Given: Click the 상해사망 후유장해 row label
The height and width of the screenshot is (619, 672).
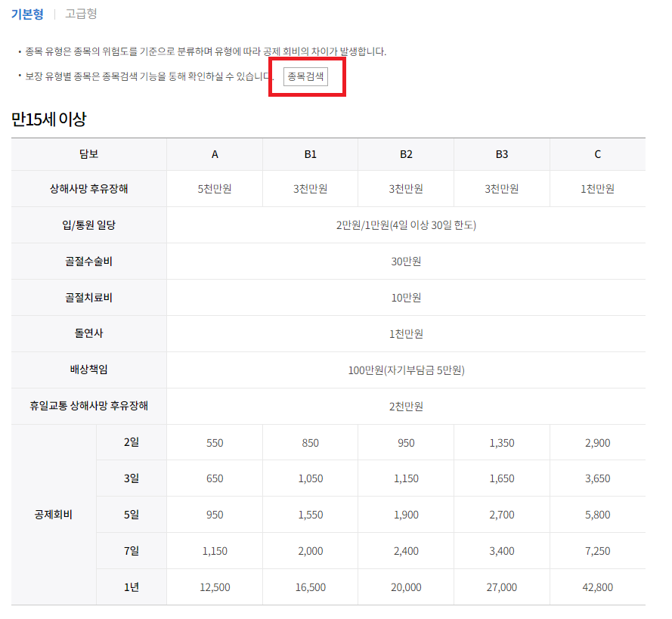Looking at the screenshot, I should click(88, 189).
